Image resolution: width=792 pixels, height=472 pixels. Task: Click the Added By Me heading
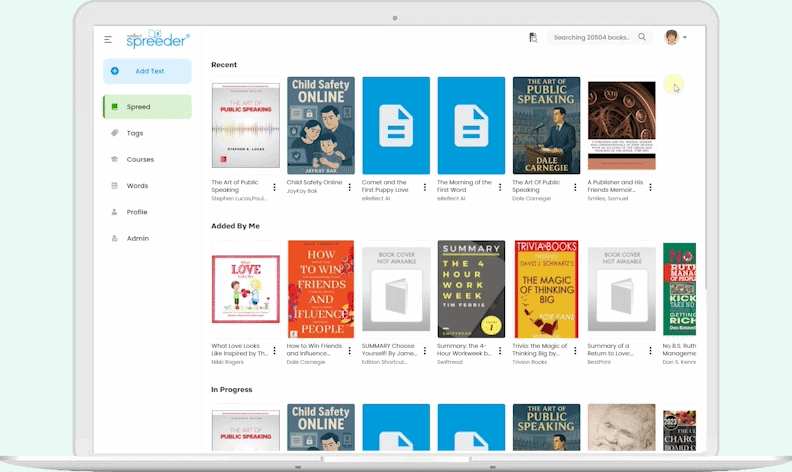pyautogui.click(x=235, y=226)
